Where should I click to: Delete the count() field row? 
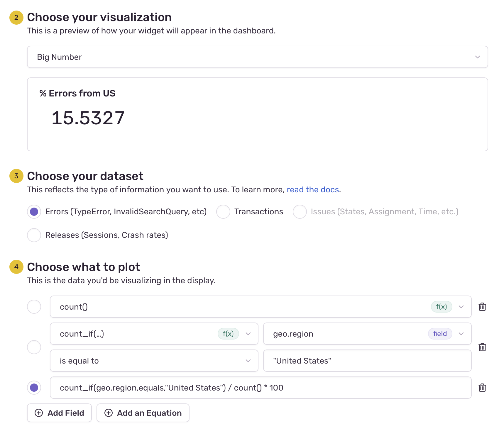482,307
